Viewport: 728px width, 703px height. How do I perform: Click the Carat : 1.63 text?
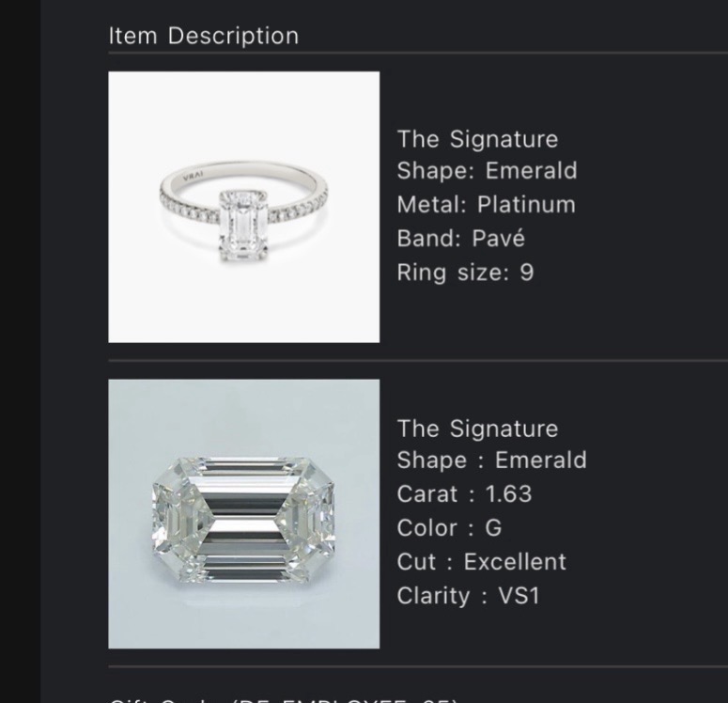[464, 494]
